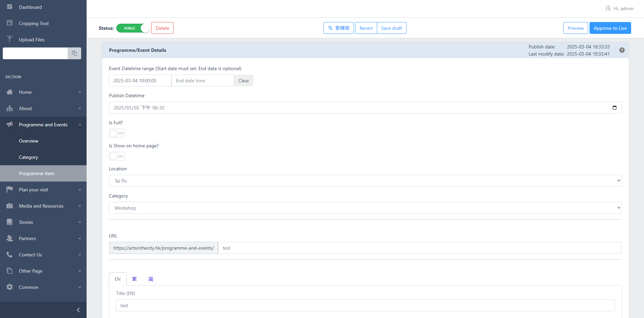This screenshot has height=318, width=644.
Task: Change the Category dropdown from Workshop
Action: pos(365,208)
